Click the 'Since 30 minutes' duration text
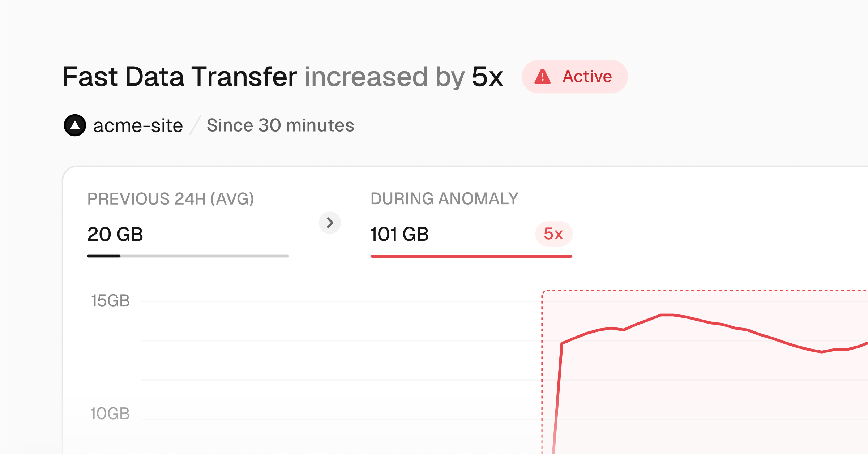Viewport: 868px width, 454px height. (280, 125)
